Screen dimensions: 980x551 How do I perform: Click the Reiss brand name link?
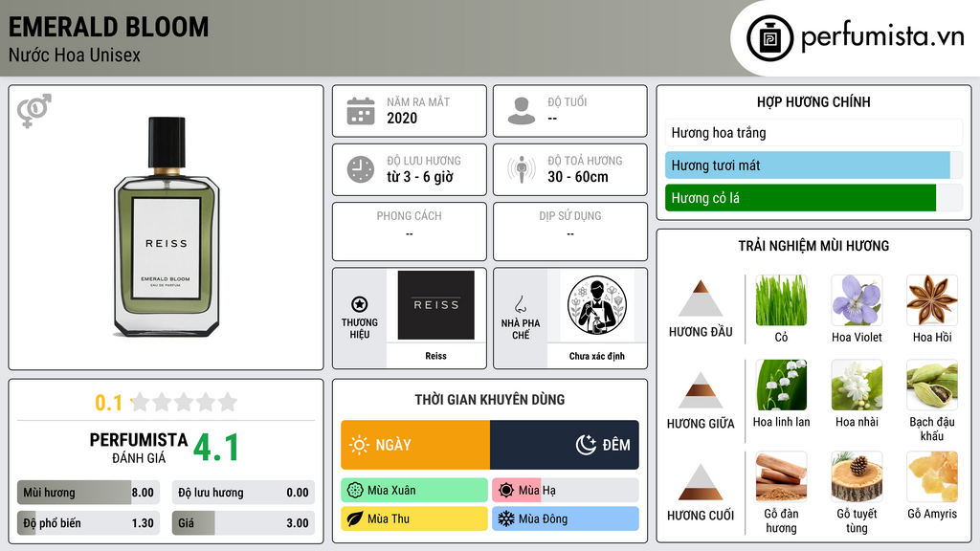[x=435, y=356]
